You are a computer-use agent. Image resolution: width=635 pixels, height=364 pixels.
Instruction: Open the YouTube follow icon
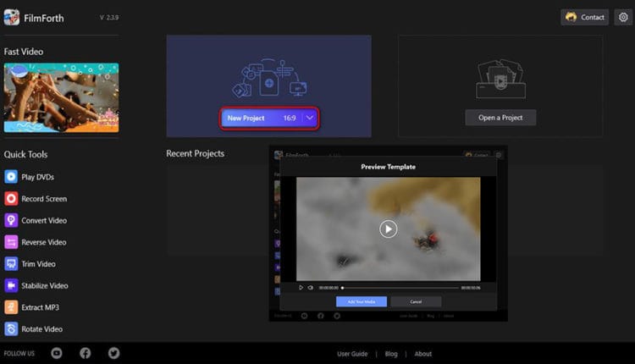(x=57, y=353)
